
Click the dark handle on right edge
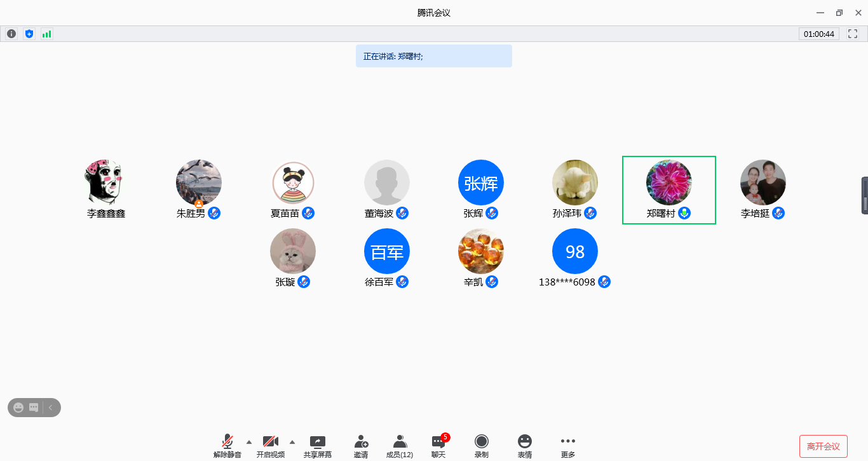(x=864, y=195)
